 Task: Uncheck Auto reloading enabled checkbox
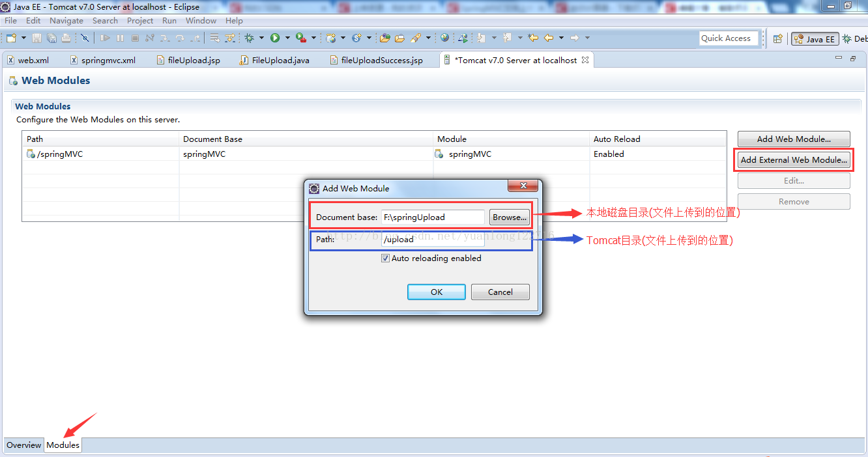386,258
